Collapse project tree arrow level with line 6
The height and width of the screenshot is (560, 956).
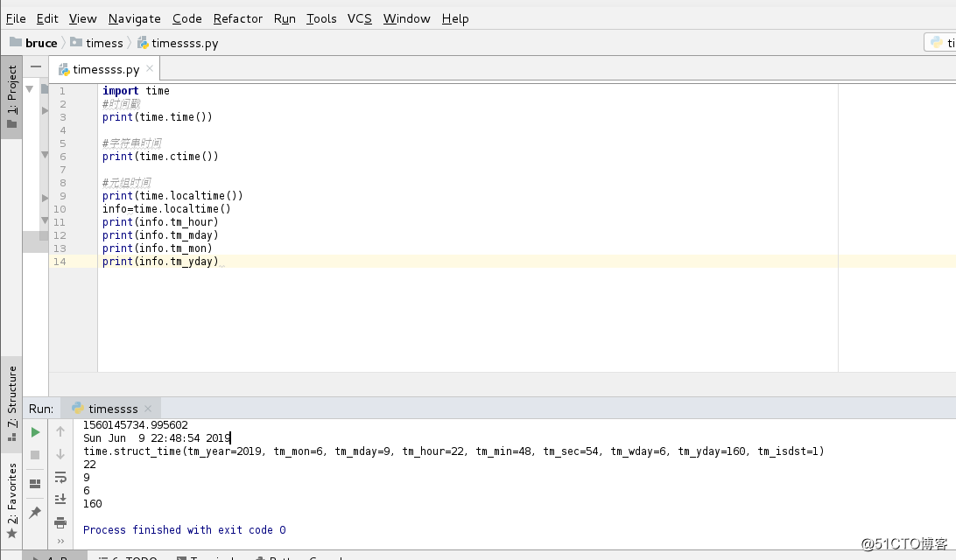[x=45, y=155]
